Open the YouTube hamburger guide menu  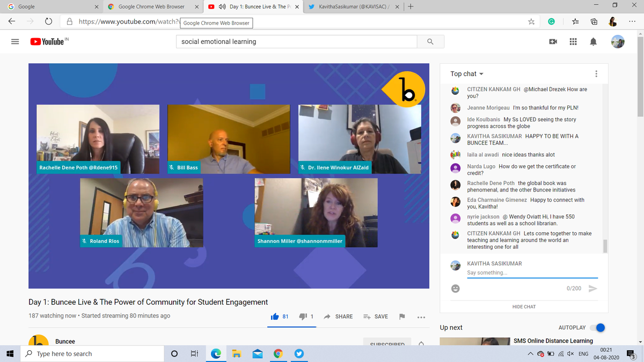[x=15, y=42]
